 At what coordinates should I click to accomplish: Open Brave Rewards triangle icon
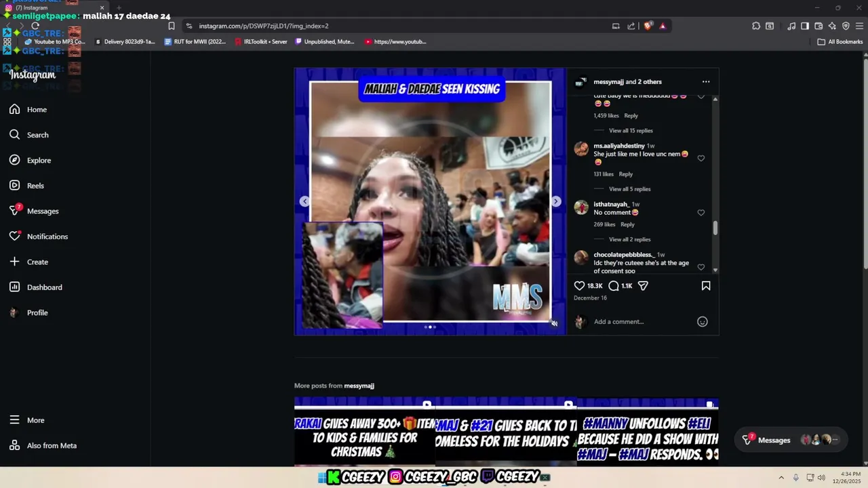[x=663, y=26]
